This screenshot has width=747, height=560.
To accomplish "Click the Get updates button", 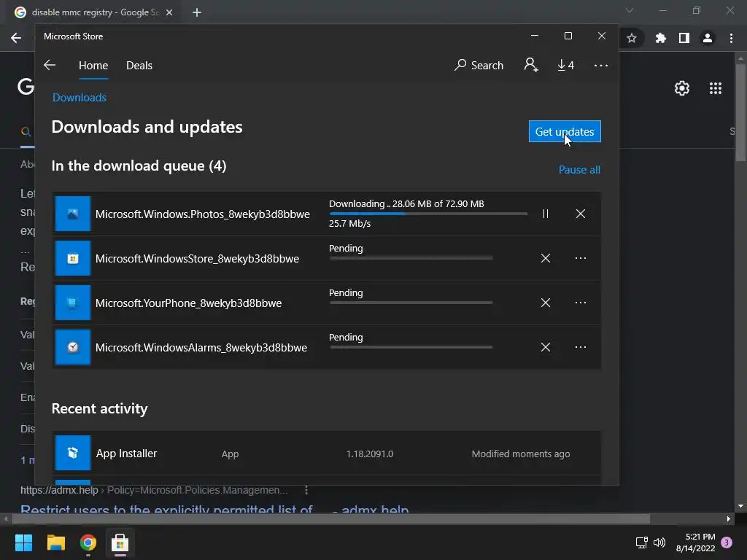I will 565,131.
